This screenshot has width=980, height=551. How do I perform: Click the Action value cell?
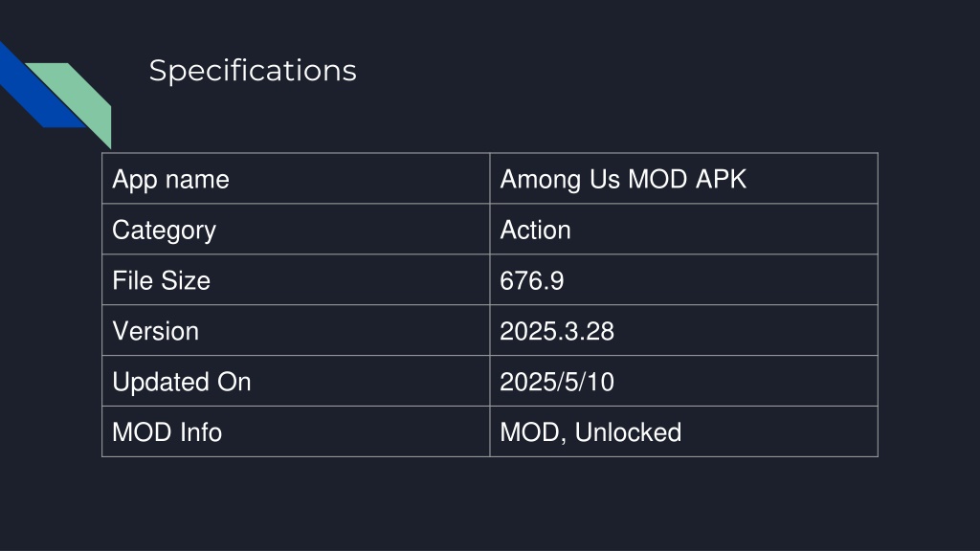click(683, 230)
